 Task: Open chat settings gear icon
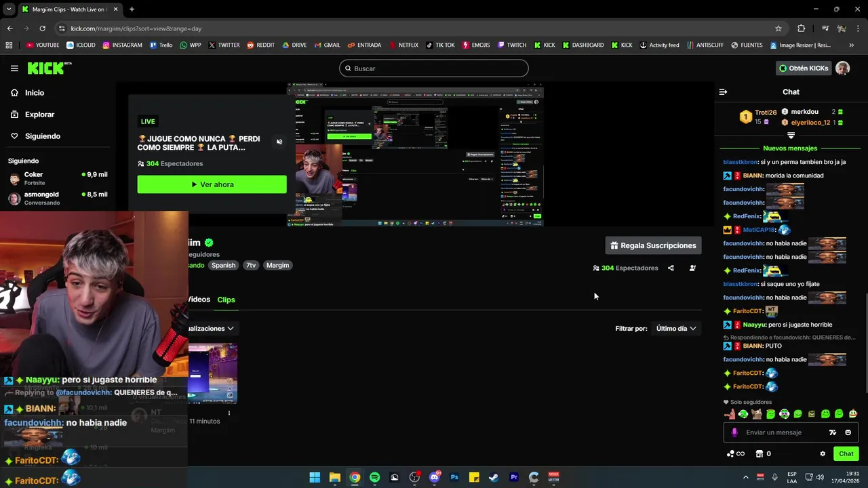coord(823,454)
